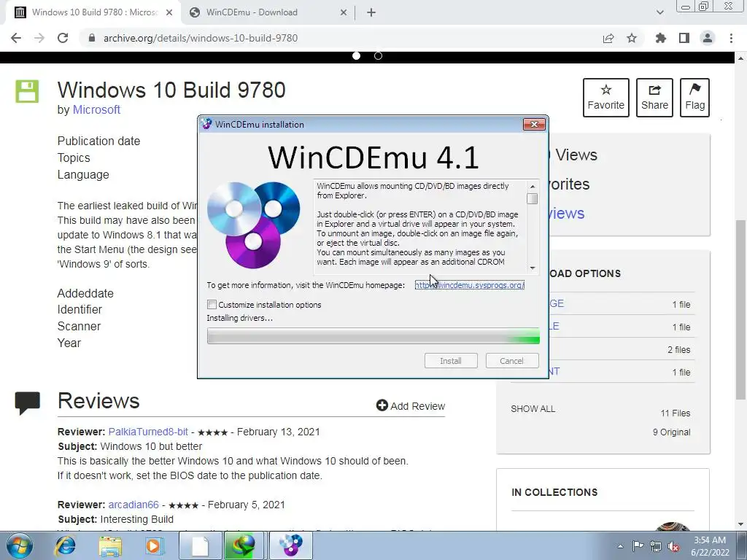The height and width of the screenshot is (560, 747).
Task: Click the 9 Original link
Action: (x=671, y=432)
